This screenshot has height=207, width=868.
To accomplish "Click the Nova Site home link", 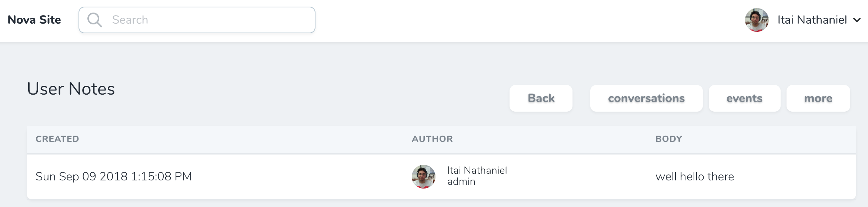I will pyautogui.click(x=34, y=20).
